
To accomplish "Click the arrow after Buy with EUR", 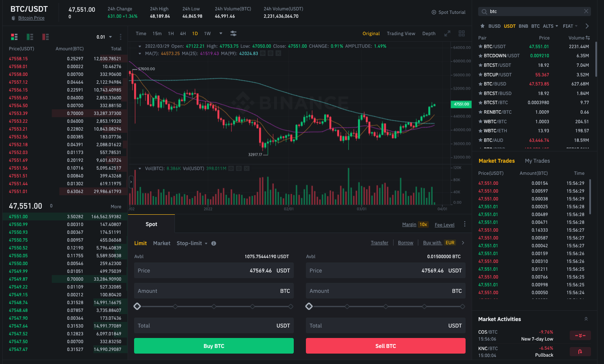I will tap(463, 243).
